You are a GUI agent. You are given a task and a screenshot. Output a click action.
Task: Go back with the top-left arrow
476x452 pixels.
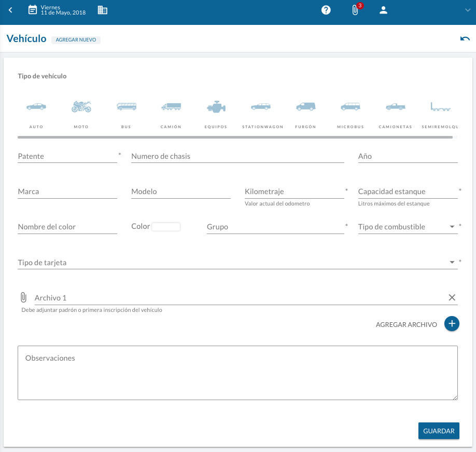click(10, 10)
